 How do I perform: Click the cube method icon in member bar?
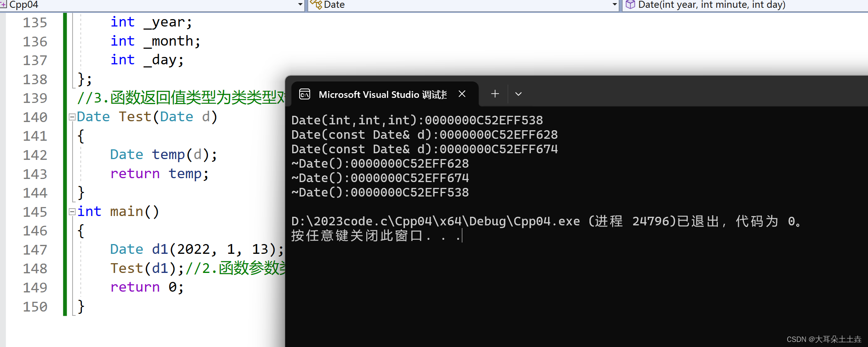pyautogui.click(x=630, y=5)
